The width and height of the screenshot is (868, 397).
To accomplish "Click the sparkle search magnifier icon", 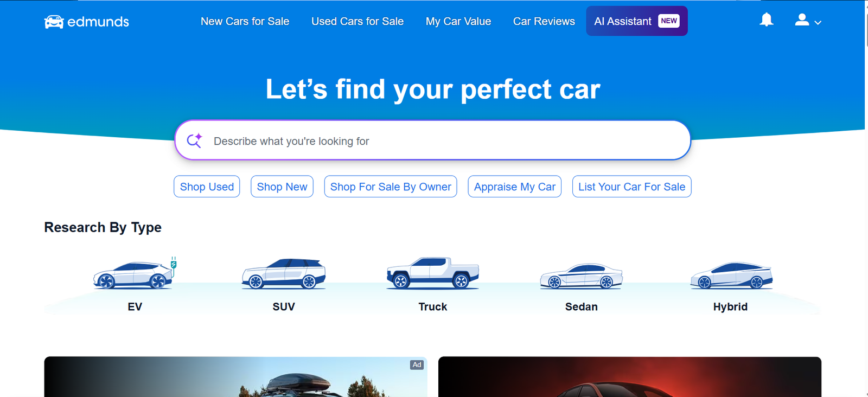I will click(194, 140).
